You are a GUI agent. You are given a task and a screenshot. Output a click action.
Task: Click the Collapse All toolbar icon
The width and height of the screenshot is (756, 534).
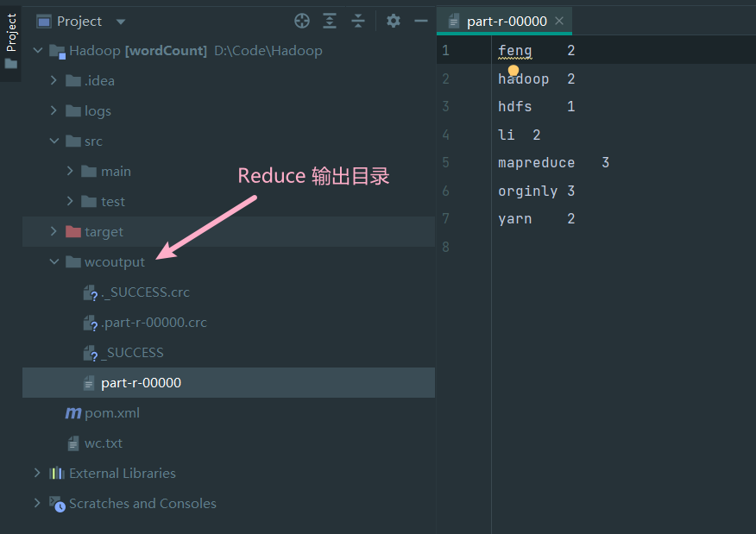pos(358,21)
